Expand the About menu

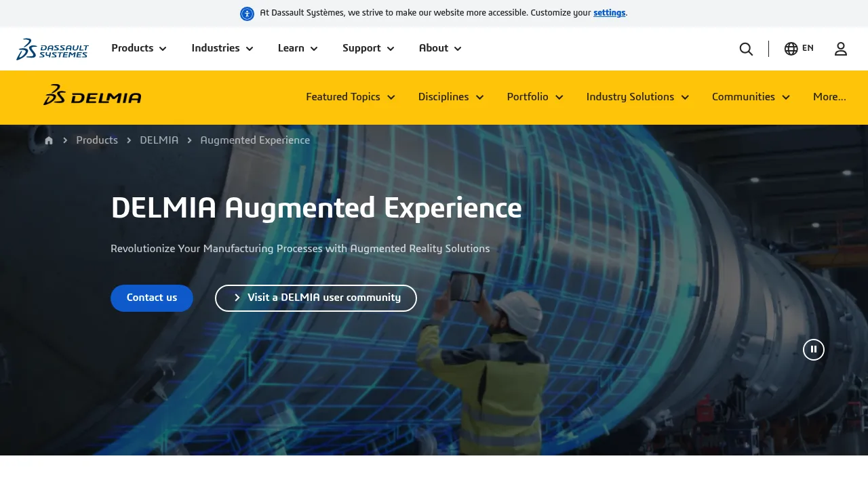point(440,48)
